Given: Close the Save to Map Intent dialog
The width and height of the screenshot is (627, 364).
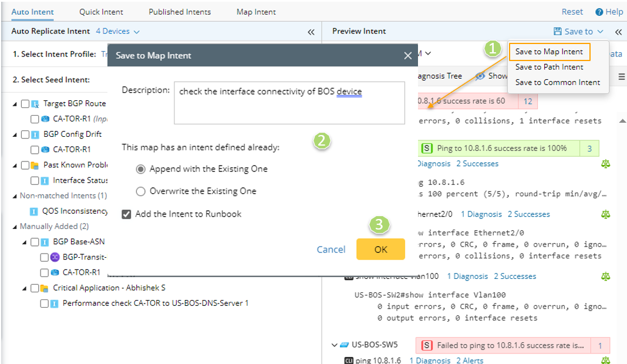Looking at the screenshot, I should [407, 56].
